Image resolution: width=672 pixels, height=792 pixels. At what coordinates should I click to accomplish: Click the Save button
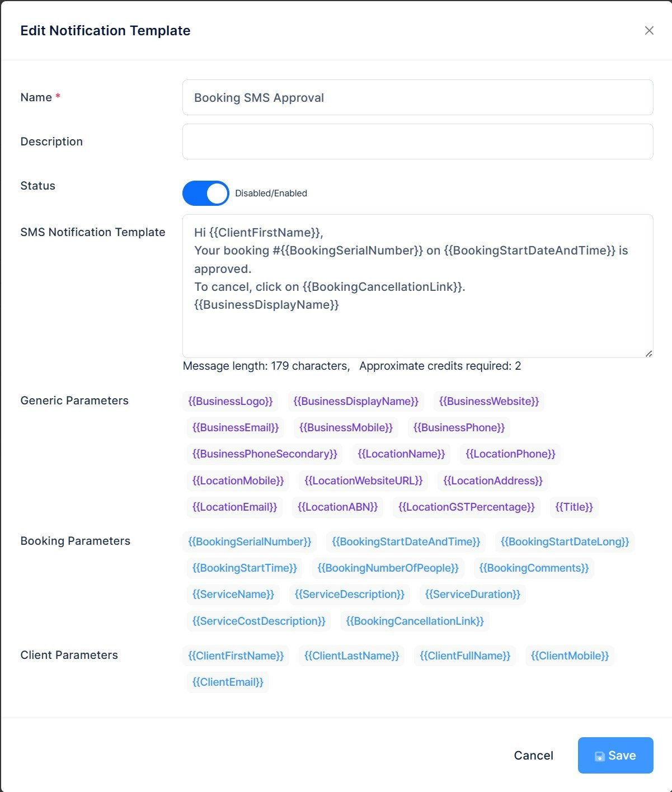615,755
